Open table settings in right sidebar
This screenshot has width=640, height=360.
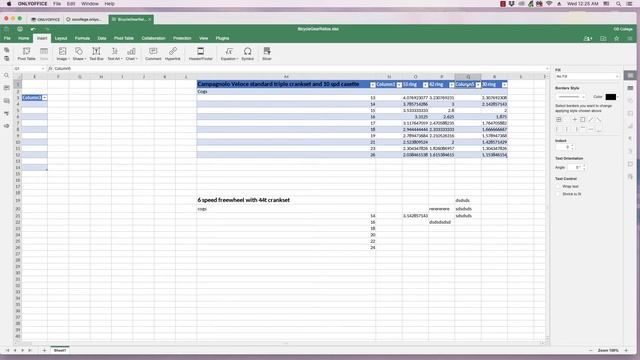631,88
